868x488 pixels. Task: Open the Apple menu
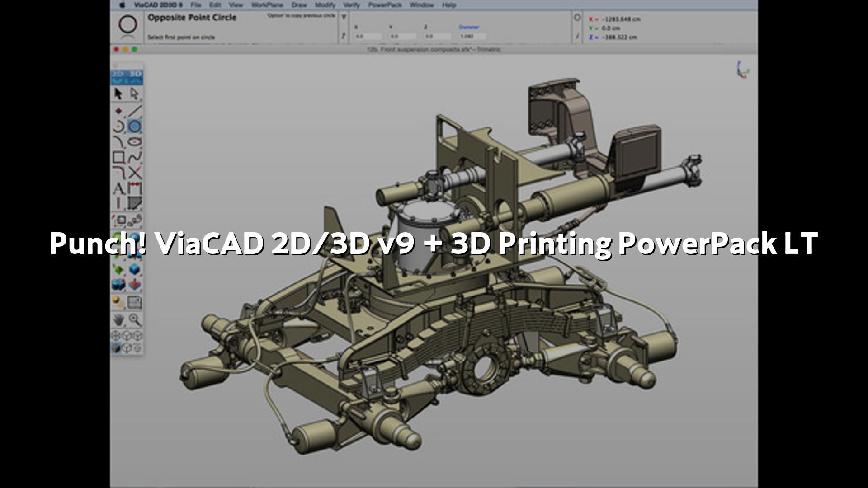click(x=122, y=5)
